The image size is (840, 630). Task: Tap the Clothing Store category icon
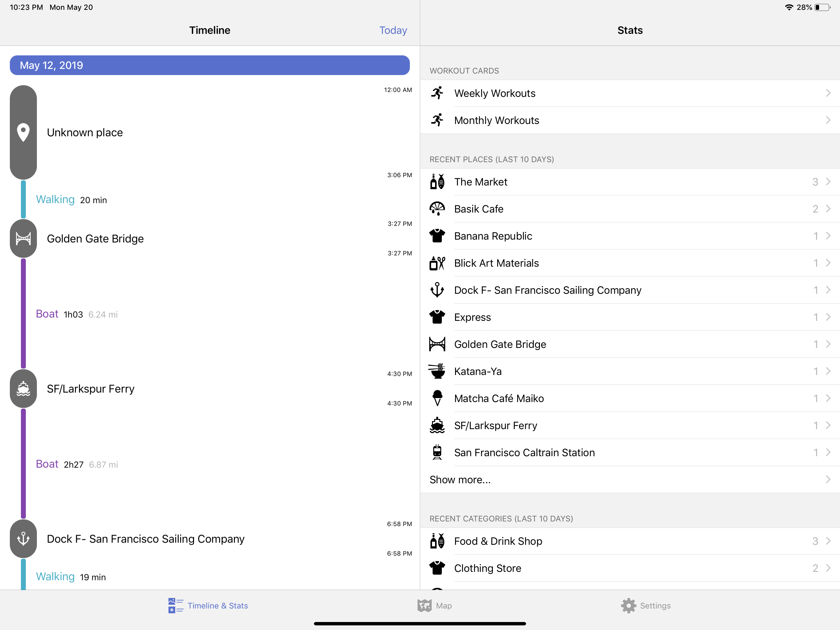[x=437, y=568]
